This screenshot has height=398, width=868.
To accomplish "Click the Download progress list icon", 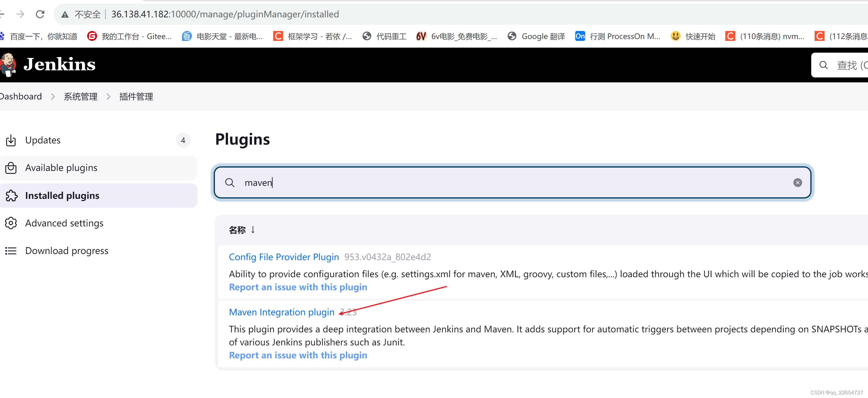I will point(11,251).
